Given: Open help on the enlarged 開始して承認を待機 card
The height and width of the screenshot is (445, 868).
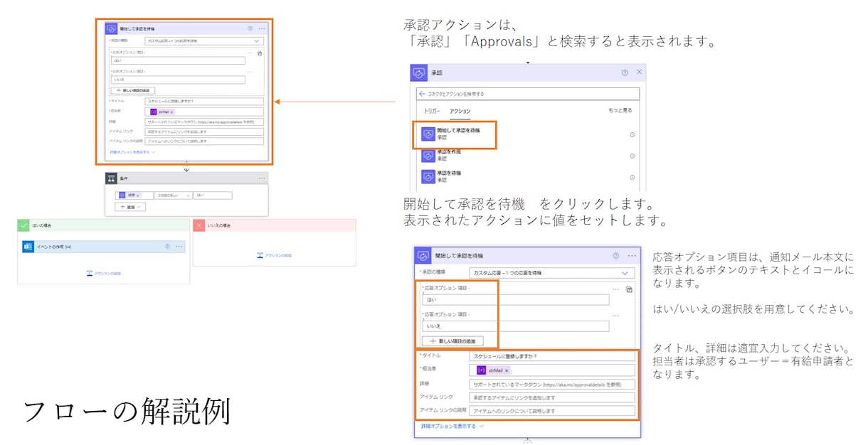Looking at the screenshot, I should tap(616, 255).
